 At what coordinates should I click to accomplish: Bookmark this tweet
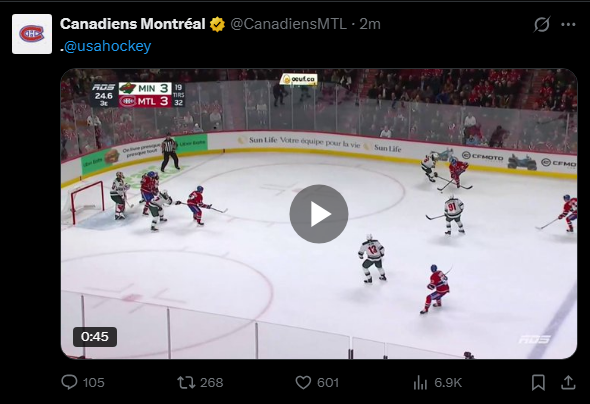[538, 383]
